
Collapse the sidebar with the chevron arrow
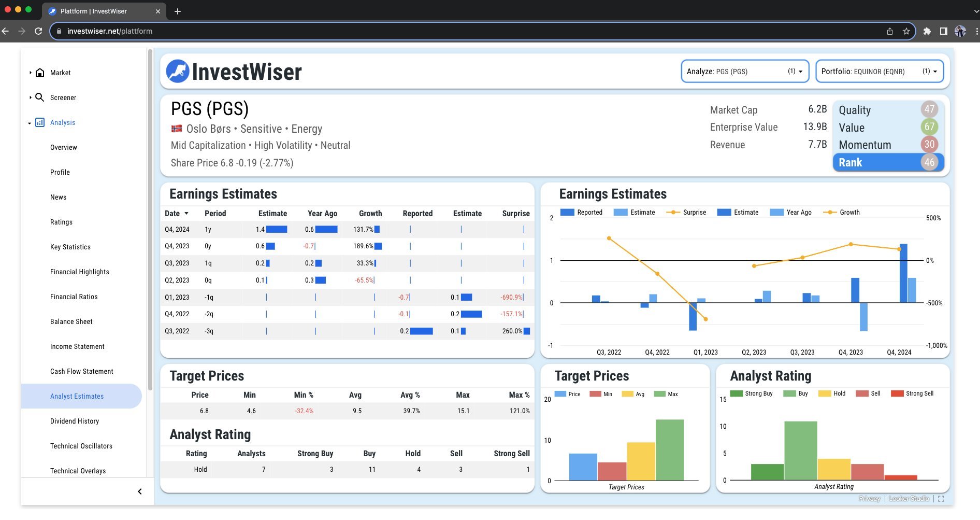[140, 491]
